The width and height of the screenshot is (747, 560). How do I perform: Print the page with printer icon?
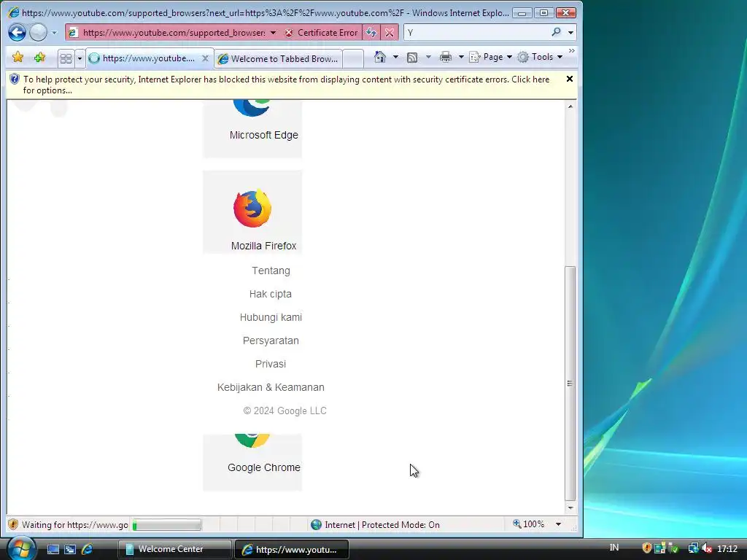(446, 57)
